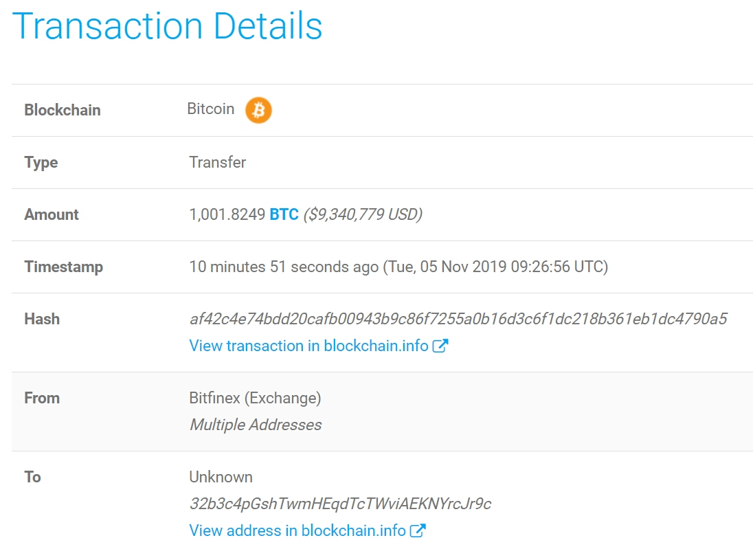This screenshot has width=753, height=560.
Task: Click the Bitcoin blockchain name text
Action: click(x=211, y=109)
